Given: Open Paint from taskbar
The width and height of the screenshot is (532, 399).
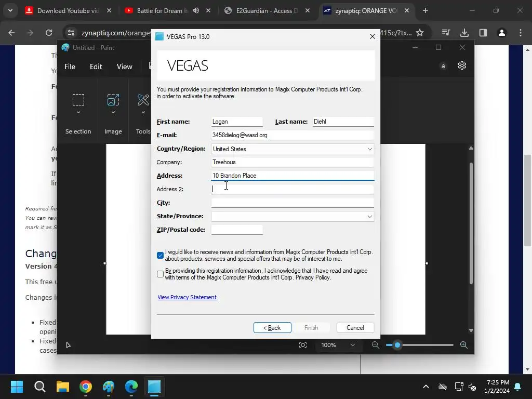Looking at the screenshot, I should pyautogui.click(x=109, y=387).
